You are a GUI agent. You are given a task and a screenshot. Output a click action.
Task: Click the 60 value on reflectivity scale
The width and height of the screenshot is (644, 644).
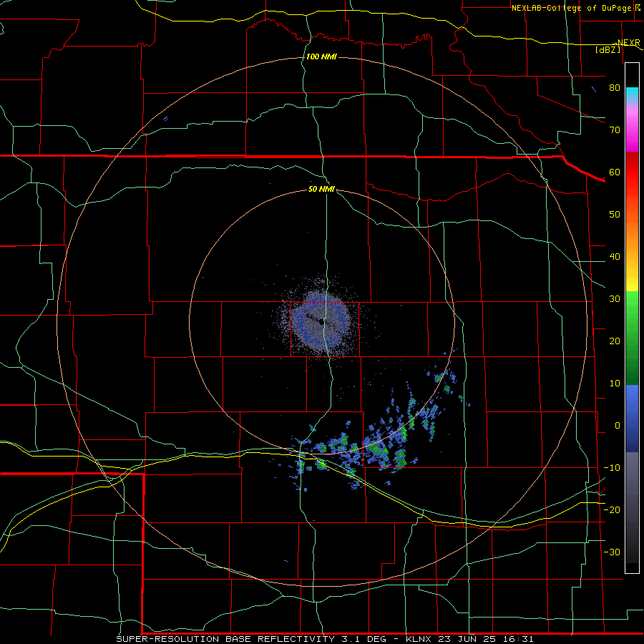coord(615,172)
